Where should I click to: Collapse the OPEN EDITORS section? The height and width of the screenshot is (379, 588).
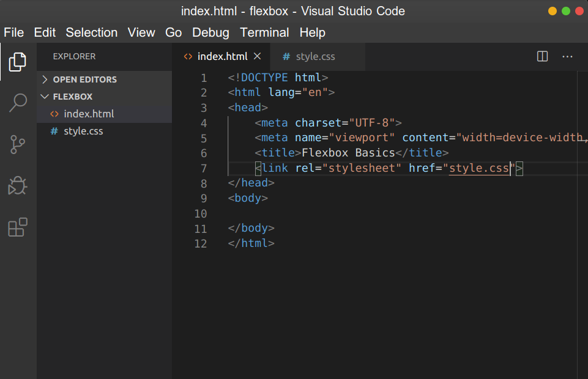point(44,79)
